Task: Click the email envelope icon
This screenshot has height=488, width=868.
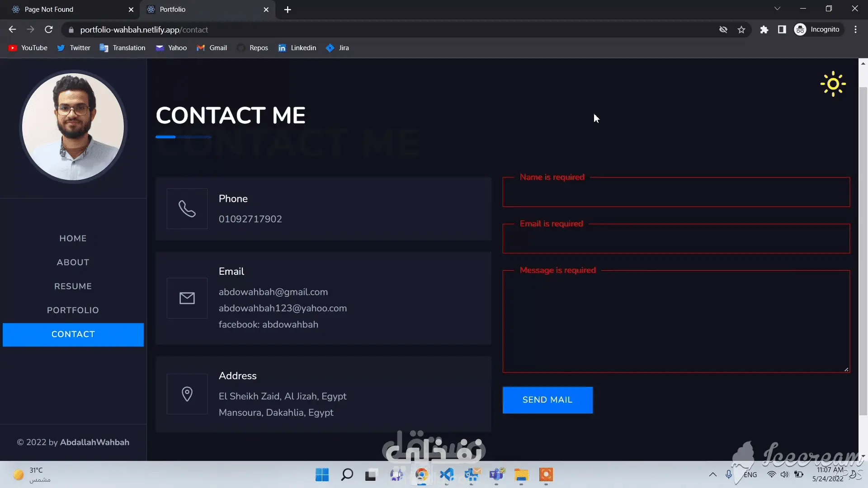Action: (187, 298)
